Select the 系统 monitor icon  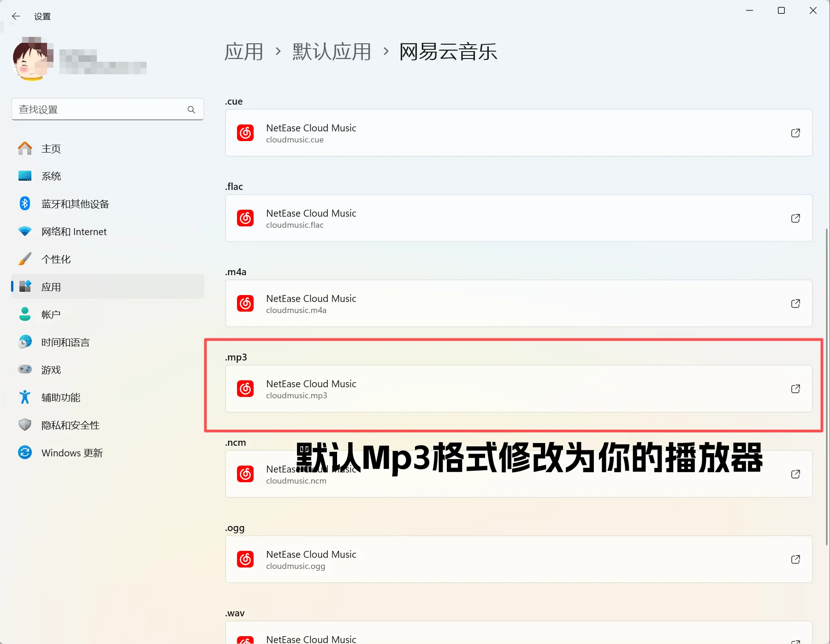pos(25,176)
